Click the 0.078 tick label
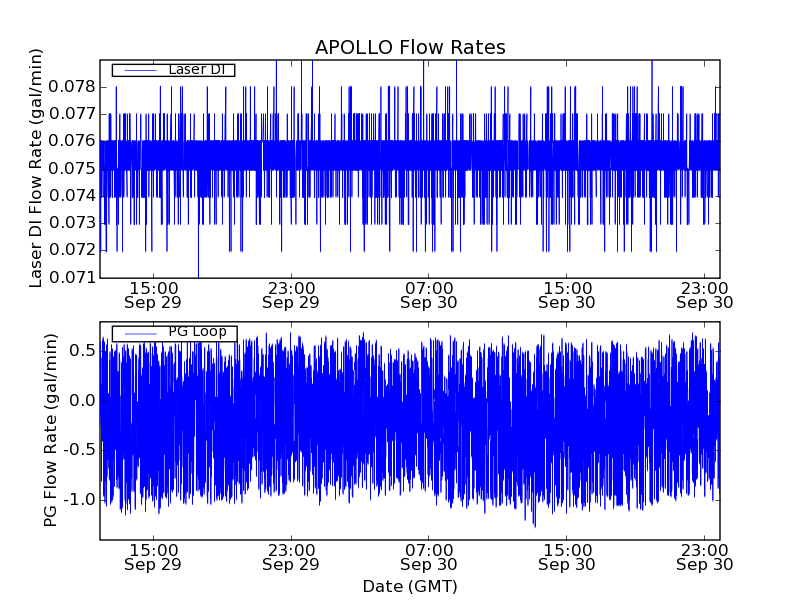This screenshot has height=600, width=800. point(72,87)
